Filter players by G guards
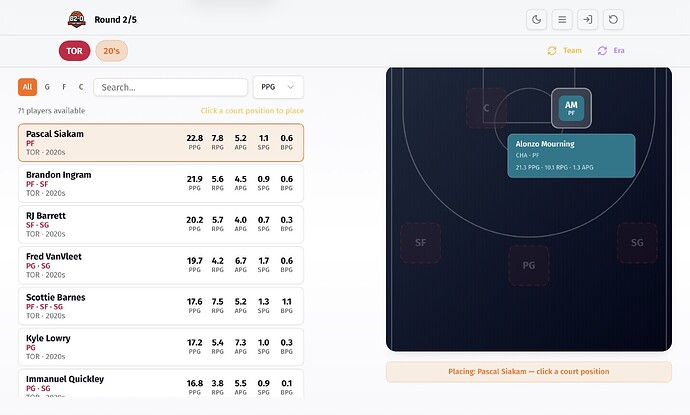 (x=47, y=87)
